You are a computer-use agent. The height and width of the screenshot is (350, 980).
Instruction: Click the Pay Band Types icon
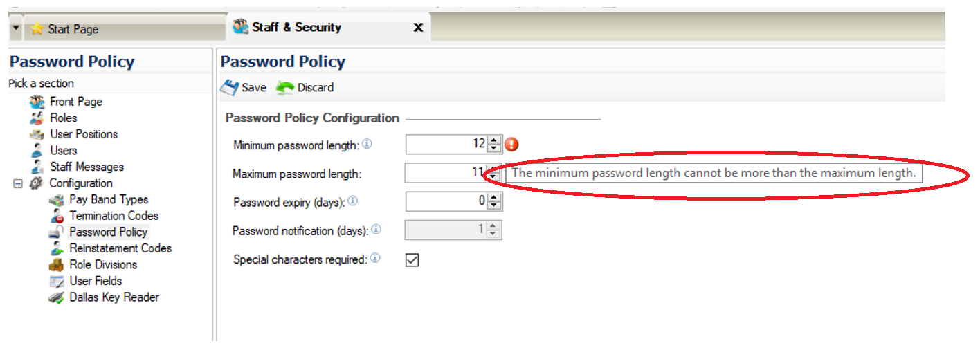(57, 200)
